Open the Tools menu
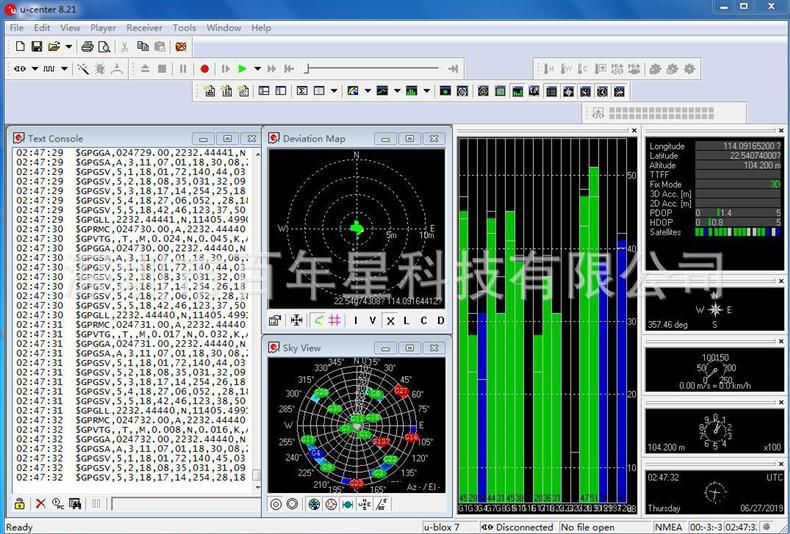Screen dimensions: 790x534 184,28
